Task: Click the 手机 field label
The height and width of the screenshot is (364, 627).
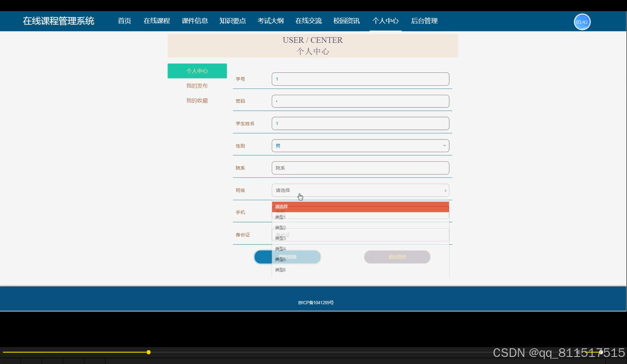Action: click(x=240, y=213)
